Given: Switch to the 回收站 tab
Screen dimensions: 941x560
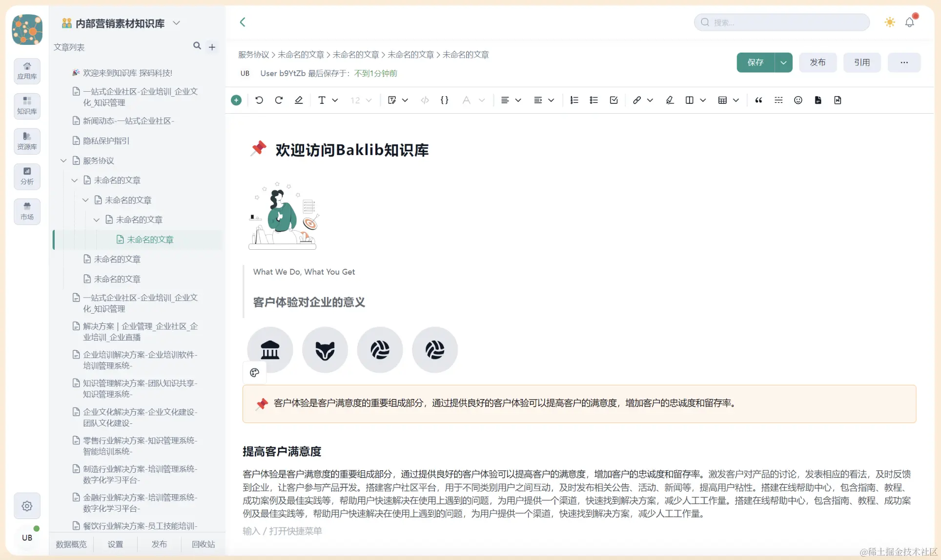Looking at the screenshot, I should coord(203,544).
